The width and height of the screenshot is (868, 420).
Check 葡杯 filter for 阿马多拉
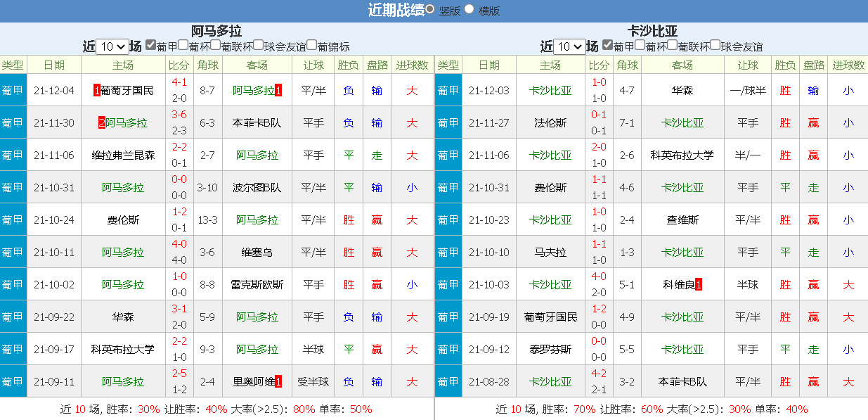pyautogui.click(x=183, y=45)
